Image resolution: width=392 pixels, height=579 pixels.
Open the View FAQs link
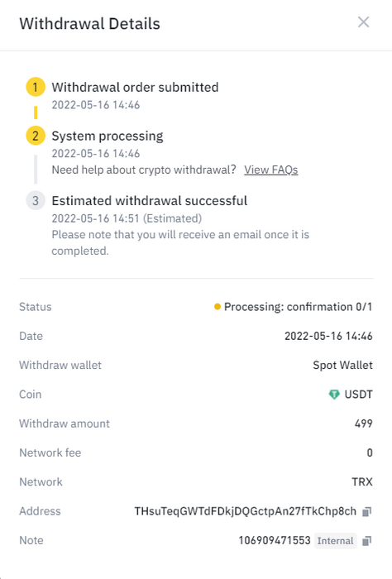(271, 170)
